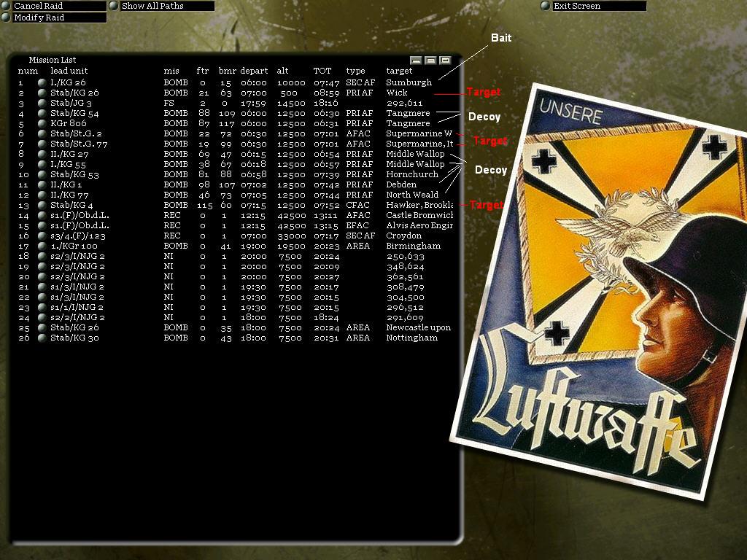Select mission bullet for row 18 s2/3/I/NJG 2
The height and width of the screenshot is (560, 747).
tap(42, 256)
